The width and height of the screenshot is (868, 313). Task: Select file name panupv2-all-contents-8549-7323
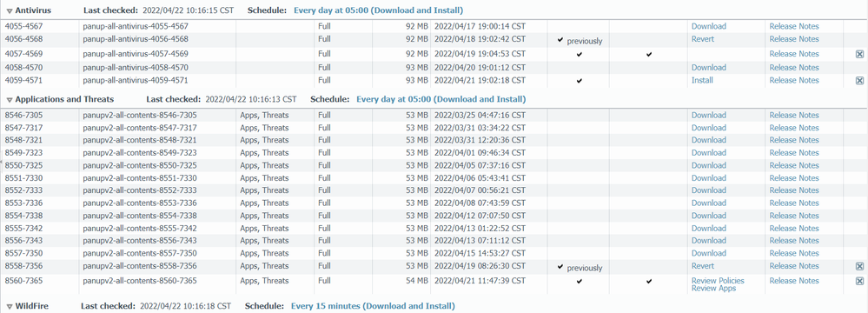(140, 152)
